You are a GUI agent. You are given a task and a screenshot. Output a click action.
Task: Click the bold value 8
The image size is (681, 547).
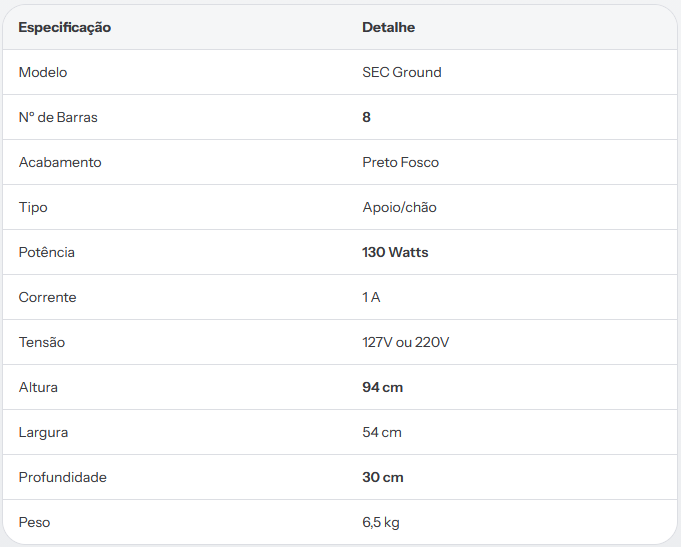(x=367, y=117)
